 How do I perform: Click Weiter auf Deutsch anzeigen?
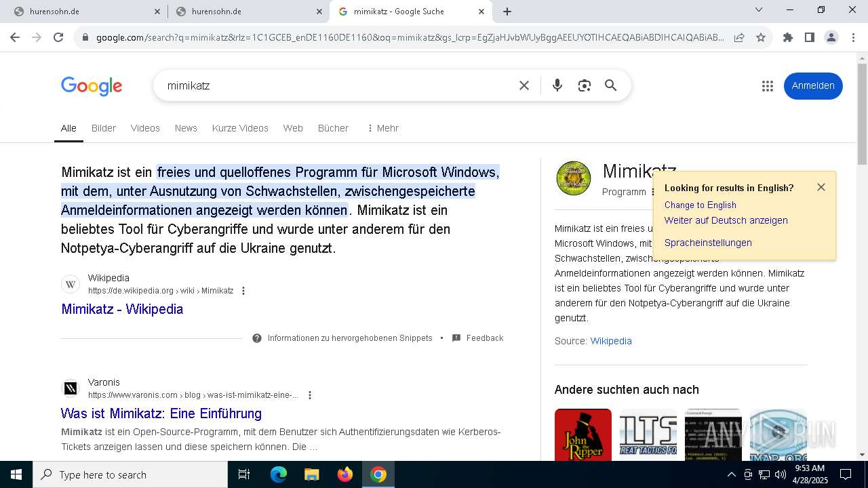(726, 220)
